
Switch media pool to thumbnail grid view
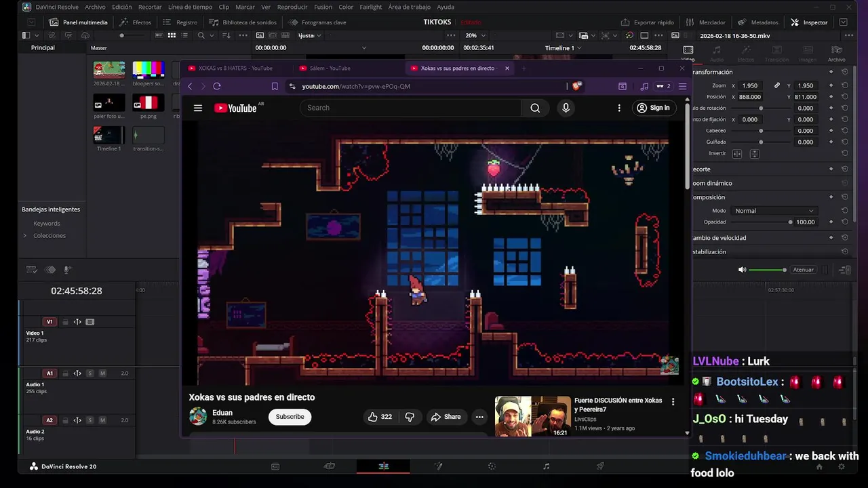173,35
